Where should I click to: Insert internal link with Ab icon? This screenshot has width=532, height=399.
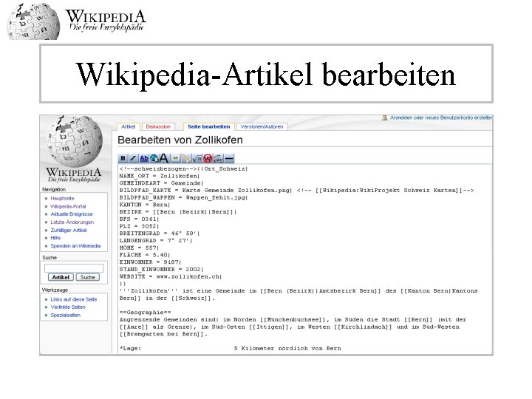pos(144,158)
